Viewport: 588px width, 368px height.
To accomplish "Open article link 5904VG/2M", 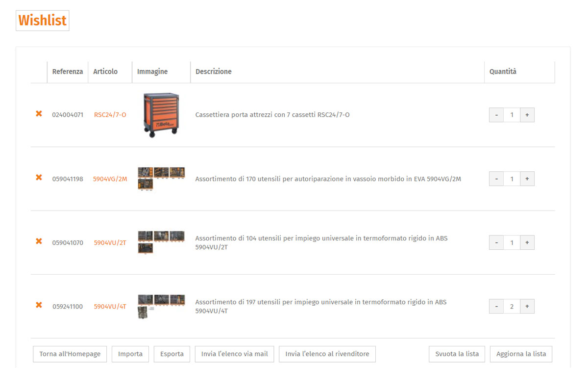I will point(110,179).
